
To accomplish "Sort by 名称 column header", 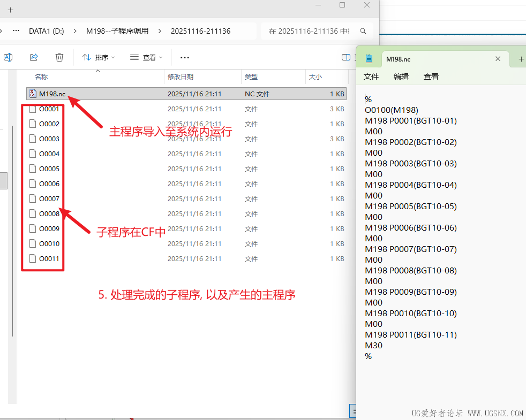I will click(x=41, y=77).
